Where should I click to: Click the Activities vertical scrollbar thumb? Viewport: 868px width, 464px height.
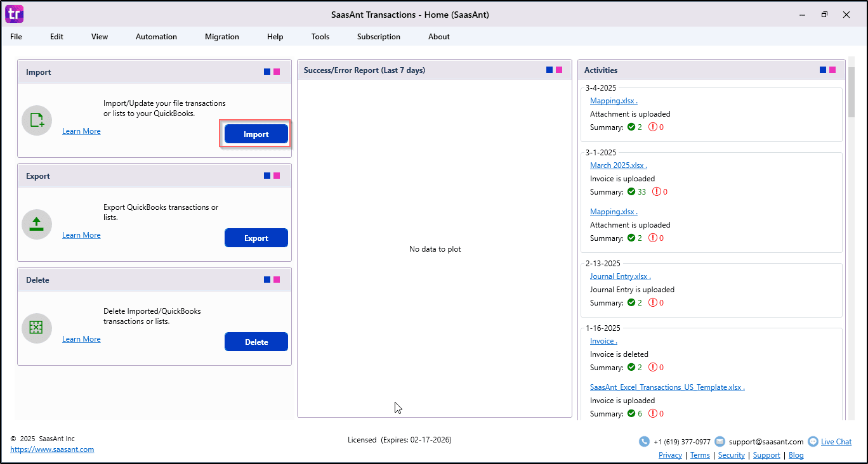point(851,92)
